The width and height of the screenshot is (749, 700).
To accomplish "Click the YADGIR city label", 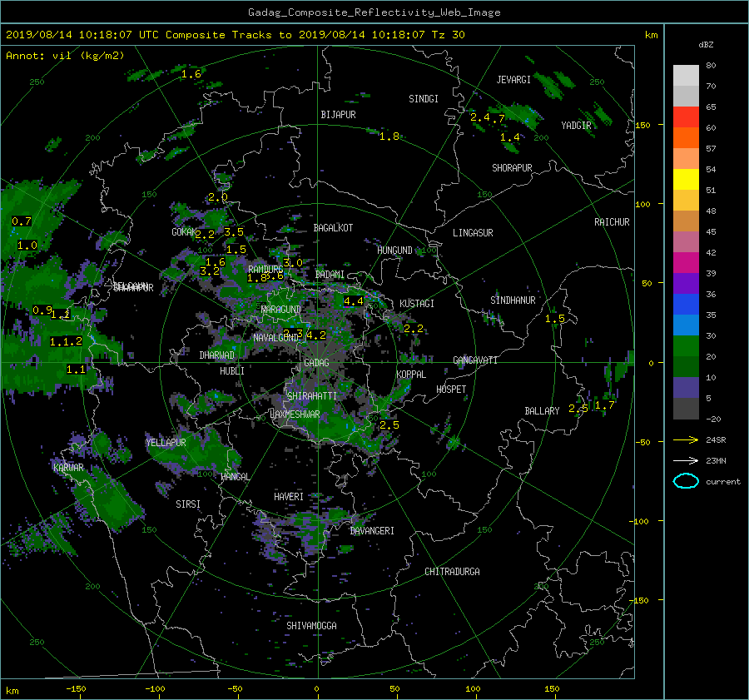I will (x=576, y=126).
